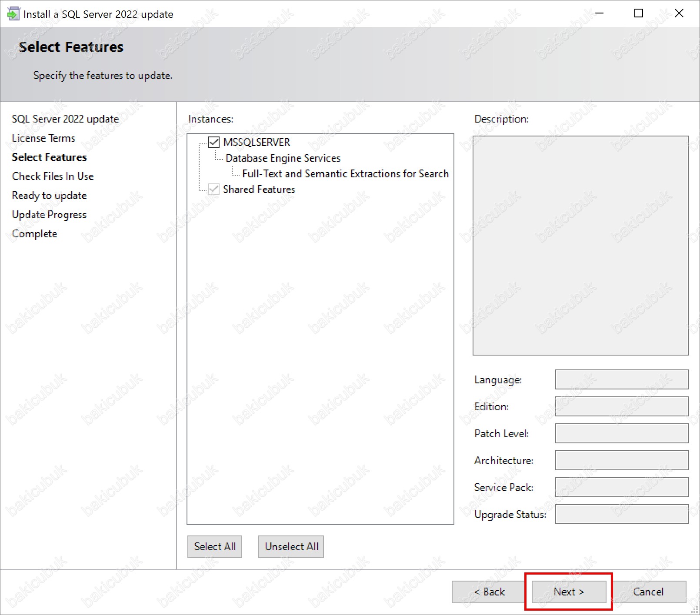Click the window resize grip corner

(x=694, y=609)
